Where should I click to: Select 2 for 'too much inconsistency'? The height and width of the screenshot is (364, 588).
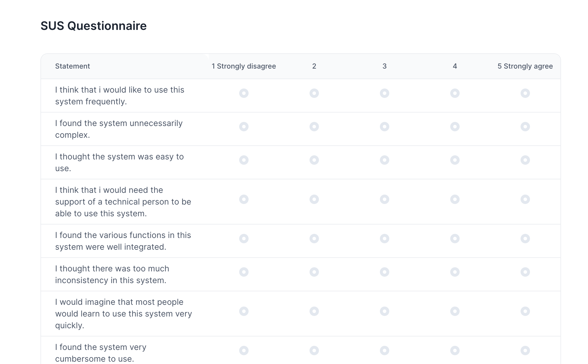tap(314, 272)
